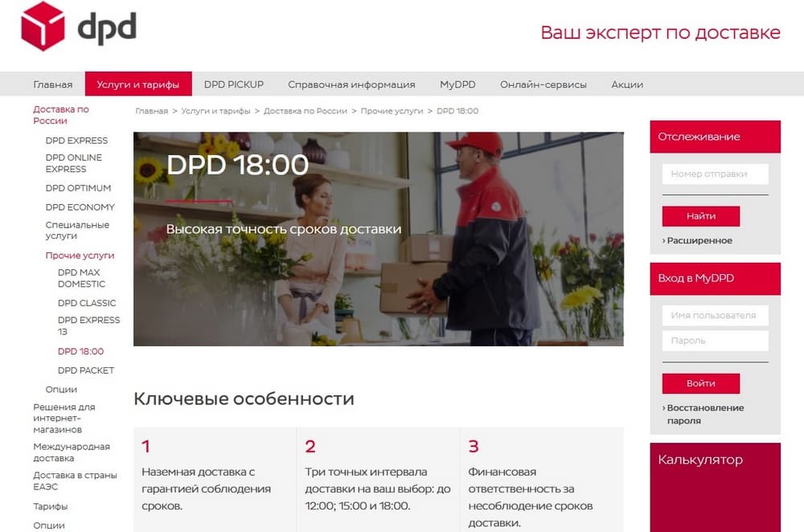Open Международная доставка in the sidebar

(72, 452)
